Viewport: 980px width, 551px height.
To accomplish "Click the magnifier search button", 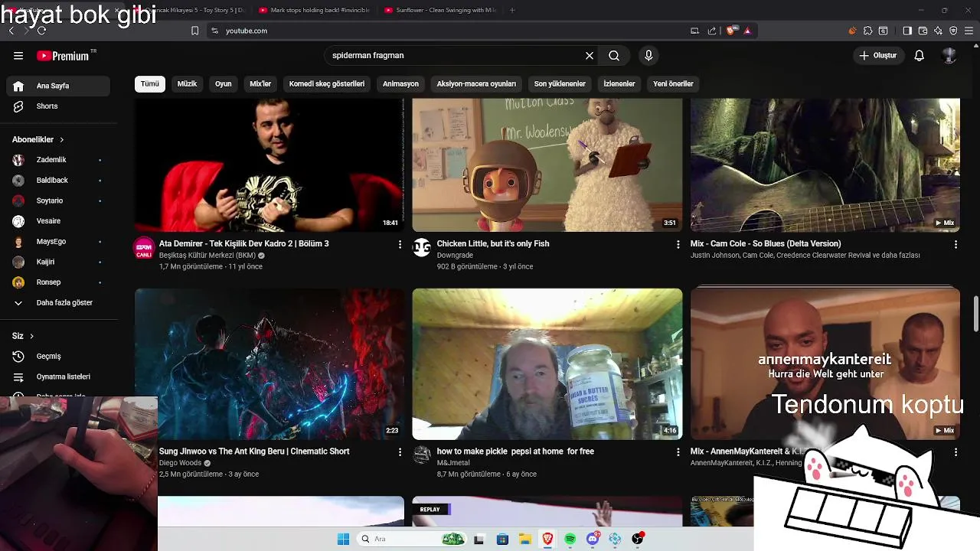I will click(x=614, y=56).
